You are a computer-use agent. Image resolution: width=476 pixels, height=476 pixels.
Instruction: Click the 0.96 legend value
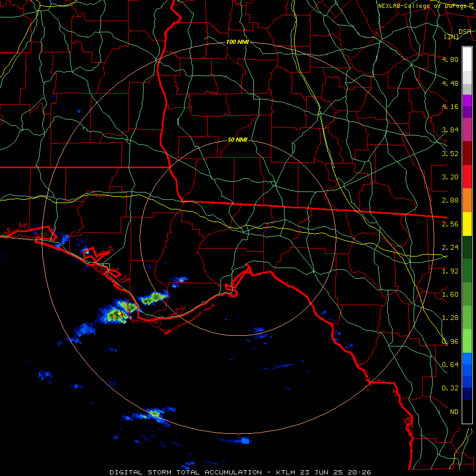450,342
